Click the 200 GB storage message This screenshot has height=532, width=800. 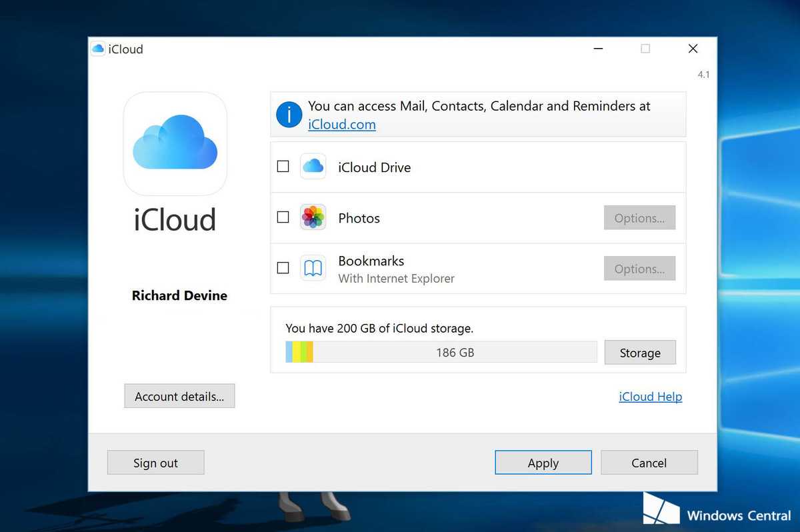pos(379,328)
